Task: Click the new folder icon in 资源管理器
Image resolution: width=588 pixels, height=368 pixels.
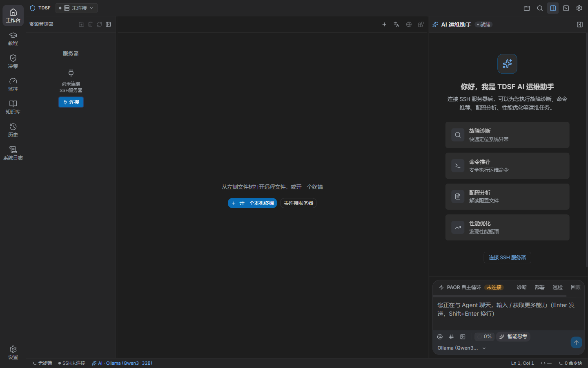Action: (81, 25)
